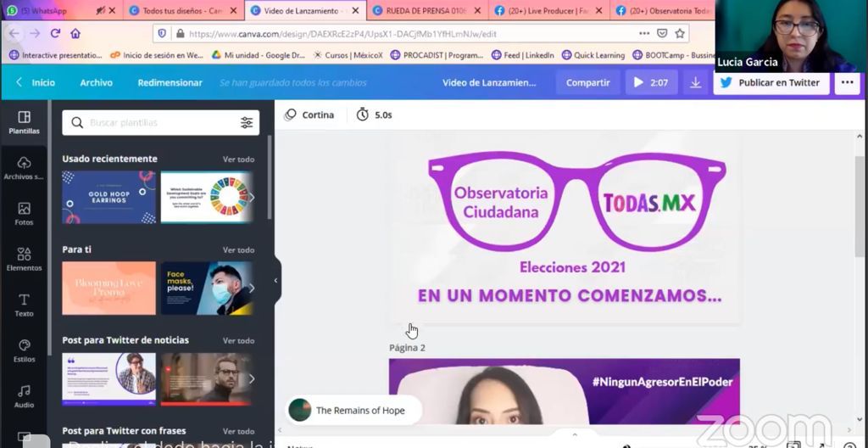The image size is (868, 448).
Task: Open the Estilos sidebar panel
Action: pyautogui.click(x=24, y=351)
